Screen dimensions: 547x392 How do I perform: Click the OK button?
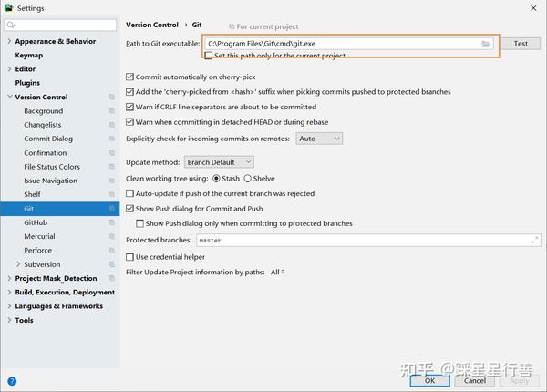coord(429,380)
